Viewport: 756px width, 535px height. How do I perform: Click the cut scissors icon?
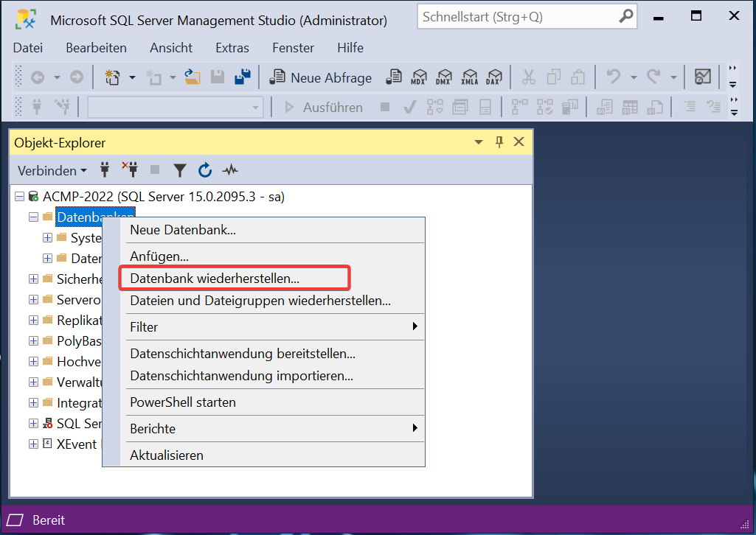pyautogui.click(x=528, y=77)
